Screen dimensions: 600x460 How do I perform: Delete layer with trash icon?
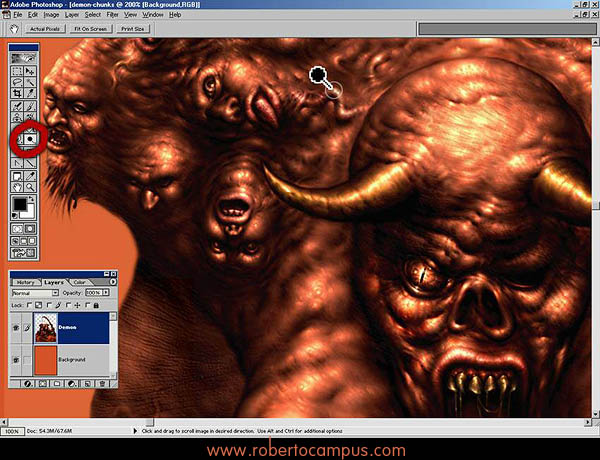(102, 383)
